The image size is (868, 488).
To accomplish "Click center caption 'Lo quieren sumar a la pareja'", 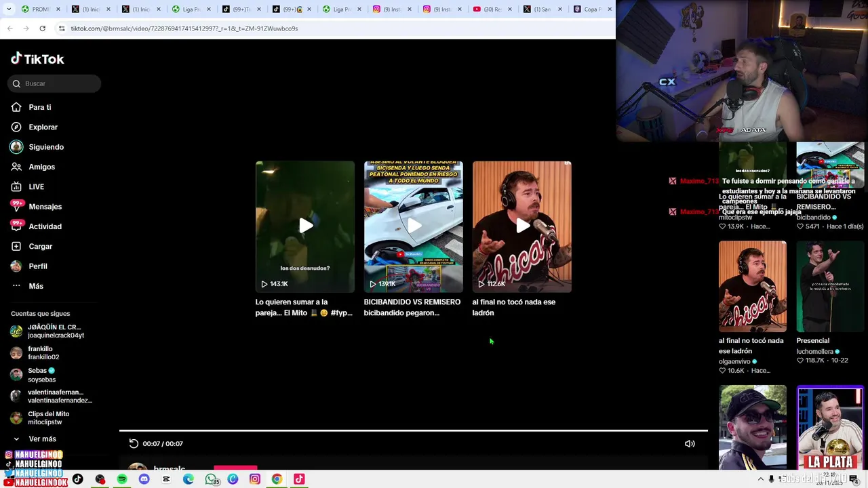I will coord(304,307).
